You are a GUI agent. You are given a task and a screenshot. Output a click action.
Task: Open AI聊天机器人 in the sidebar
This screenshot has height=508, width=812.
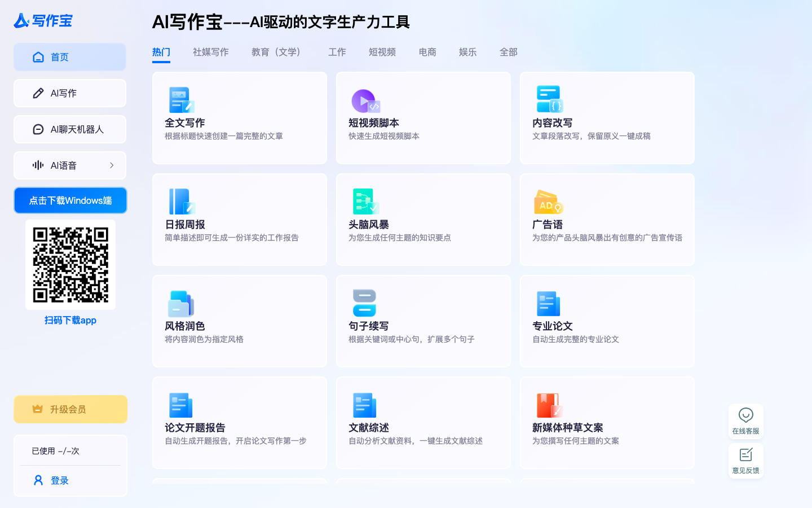(70, 129)
